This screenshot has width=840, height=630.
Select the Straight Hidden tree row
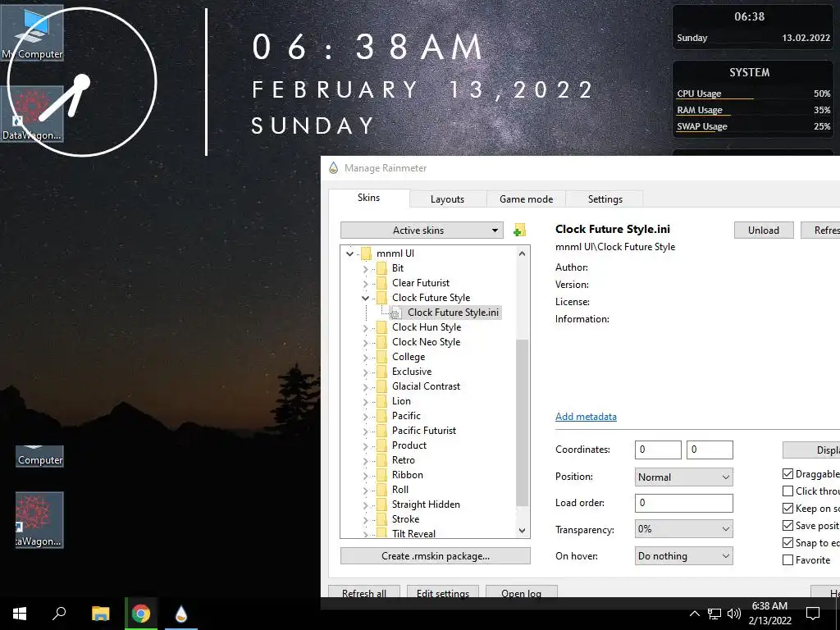pos(426,504)
